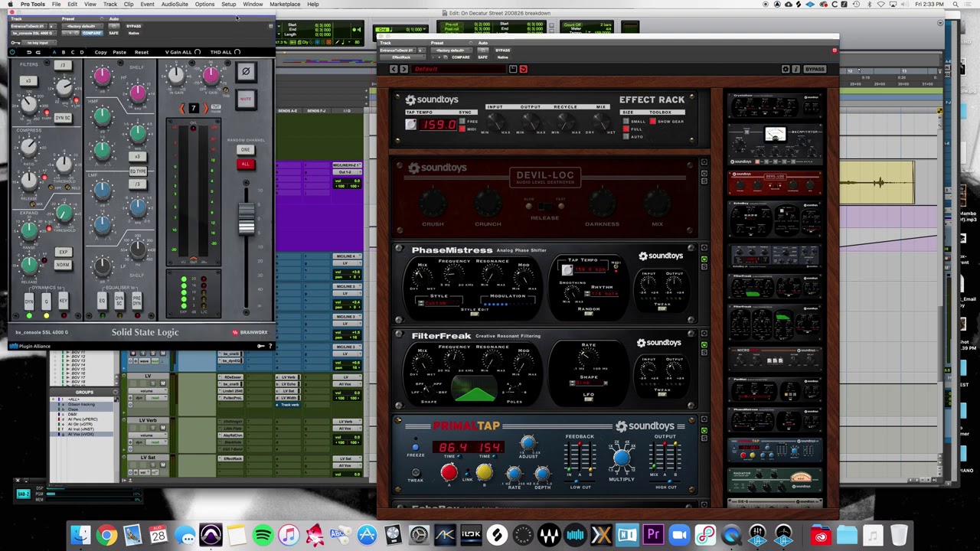Open the Track menu

pos(110,5)
